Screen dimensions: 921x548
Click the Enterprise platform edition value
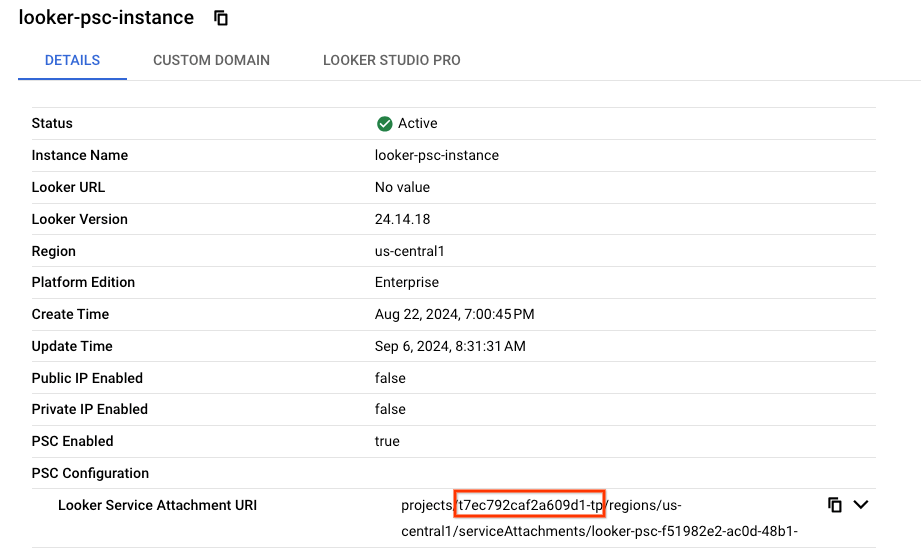pos(406,282)
